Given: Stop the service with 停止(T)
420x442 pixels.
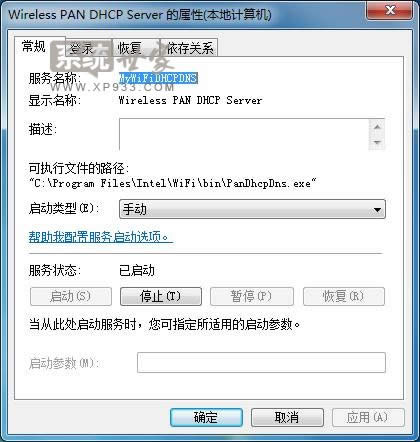Looking at the screenshot, I should coord(161,296).
